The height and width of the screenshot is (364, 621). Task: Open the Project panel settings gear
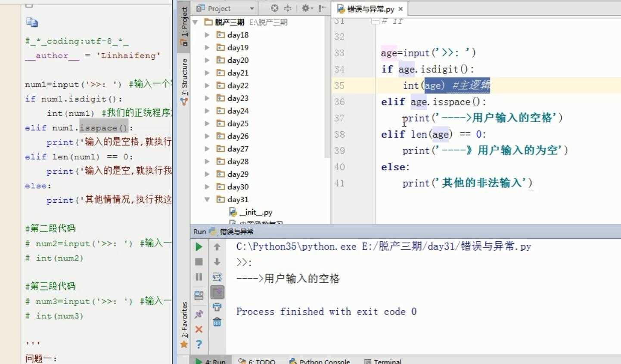tap(306, 8)
